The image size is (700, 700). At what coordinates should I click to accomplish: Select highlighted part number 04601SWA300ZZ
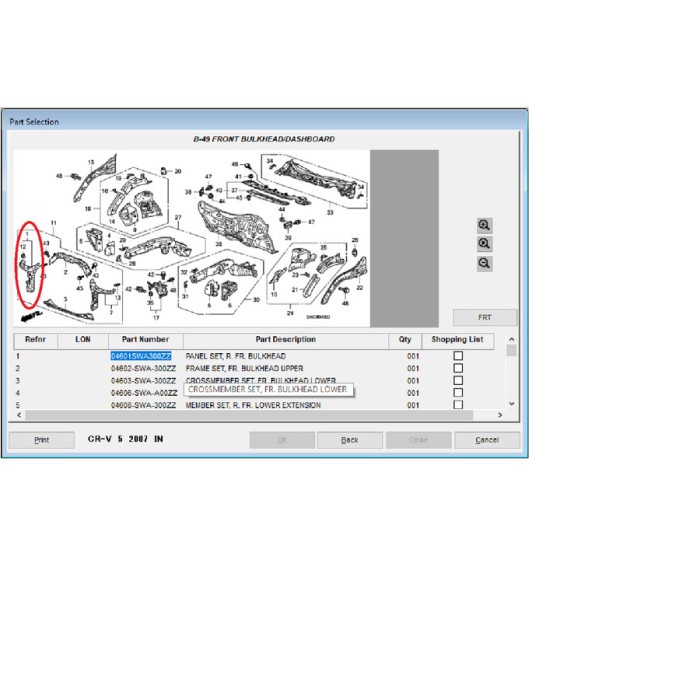pos(141,356)
